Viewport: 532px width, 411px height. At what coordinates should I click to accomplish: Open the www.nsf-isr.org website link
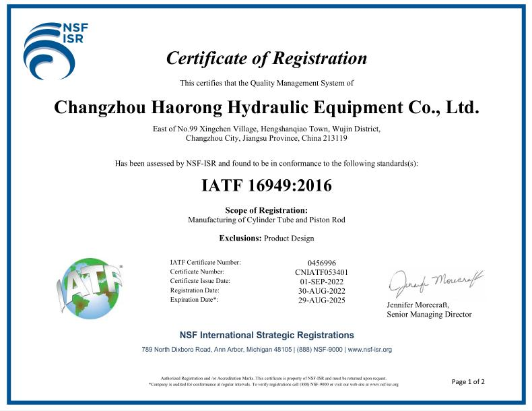tap(370, 350)
